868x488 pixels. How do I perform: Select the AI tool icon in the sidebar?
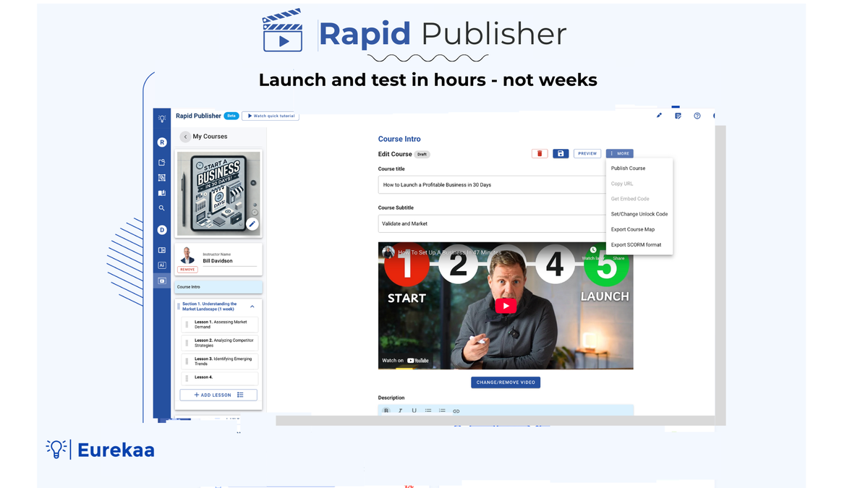pos(161,265)
